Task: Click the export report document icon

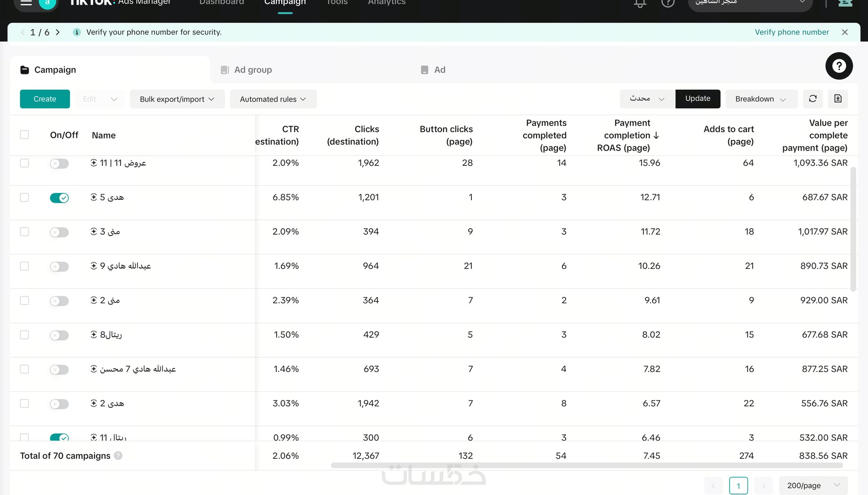Action: (x=838, y=99)
